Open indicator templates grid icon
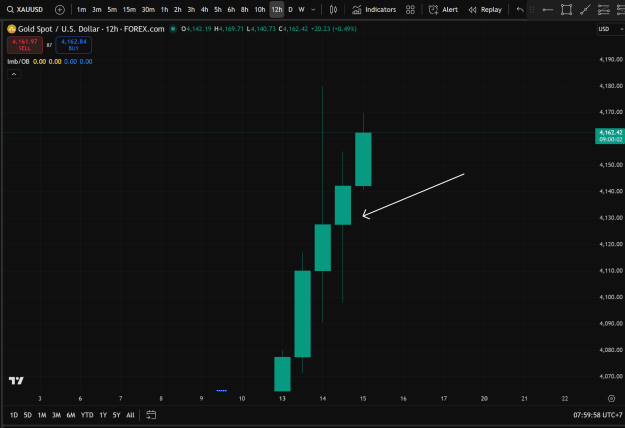This screenshot has width=625, height=428. 410,10
